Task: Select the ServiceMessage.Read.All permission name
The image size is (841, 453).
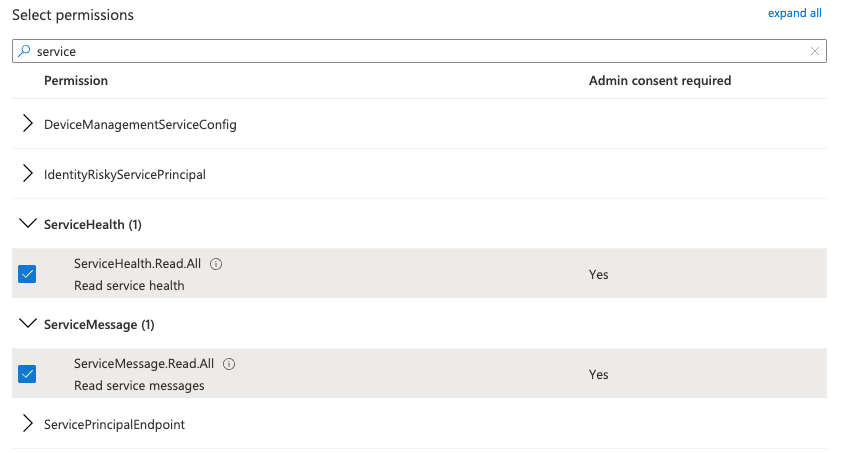Action: pyautogui.click(x=144, y=365)
